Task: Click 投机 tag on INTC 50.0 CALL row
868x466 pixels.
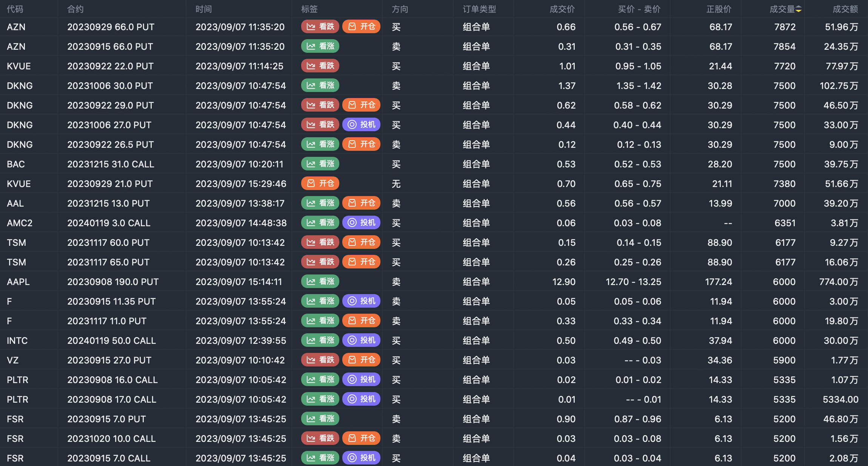Action: (x=361, y=340)
